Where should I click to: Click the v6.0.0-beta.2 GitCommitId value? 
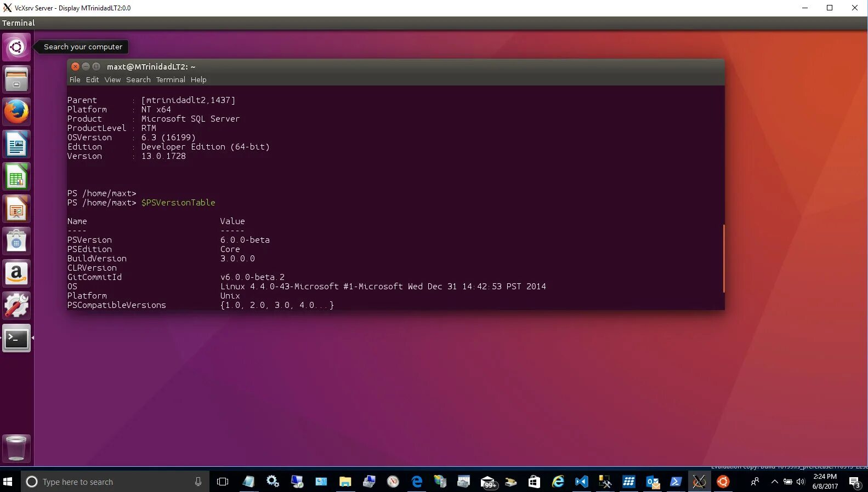pyautogui.click(x=252, y=277)
